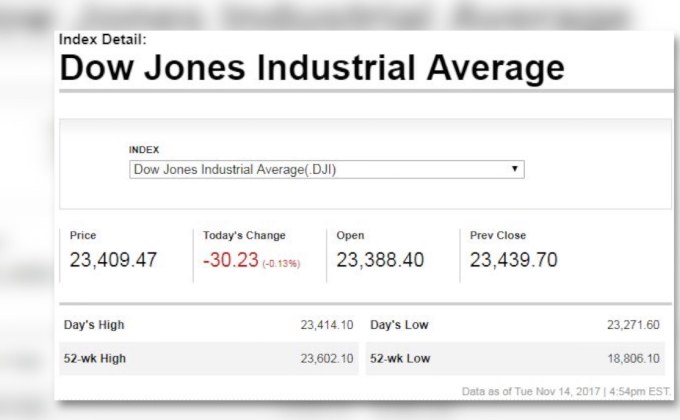Click the Open value 23,388.40
The width and height of the screenshot is (680, 420).
(380, 261)
